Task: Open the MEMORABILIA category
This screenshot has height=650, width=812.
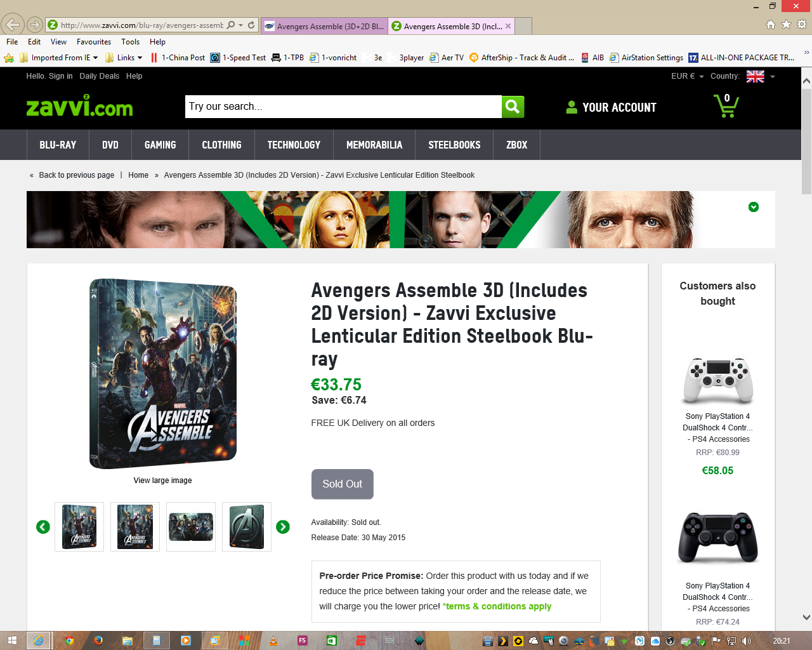Action: (x=374, y=145)
